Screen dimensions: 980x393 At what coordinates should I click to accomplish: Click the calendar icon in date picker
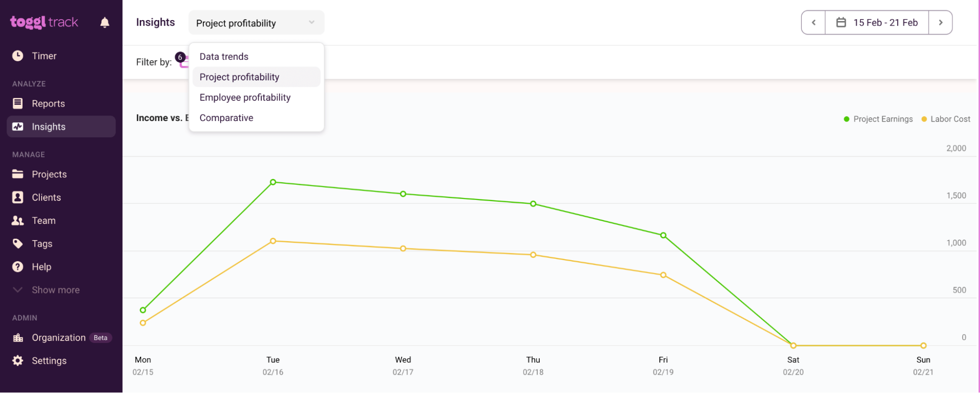(841, 22)
